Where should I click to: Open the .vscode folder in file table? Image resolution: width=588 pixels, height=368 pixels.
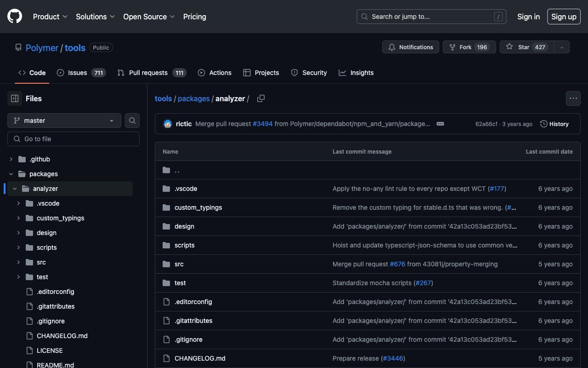(186, 189)
